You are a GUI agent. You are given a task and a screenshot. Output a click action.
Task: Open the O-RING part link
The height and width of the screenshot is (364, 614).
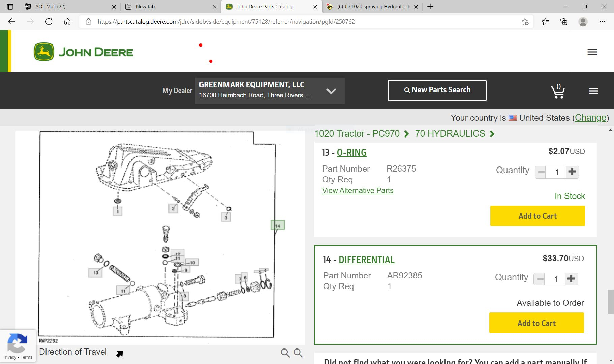point(351,153)
